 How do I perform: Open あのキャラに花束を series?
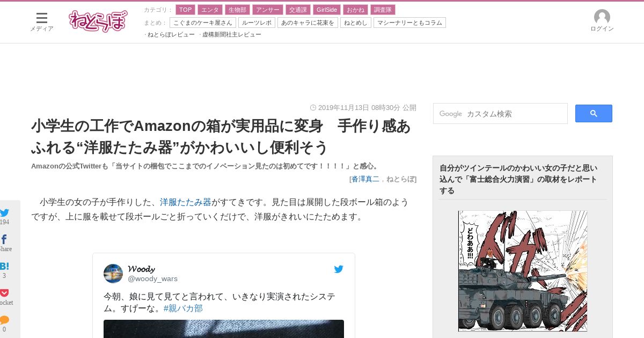(308, 23)
